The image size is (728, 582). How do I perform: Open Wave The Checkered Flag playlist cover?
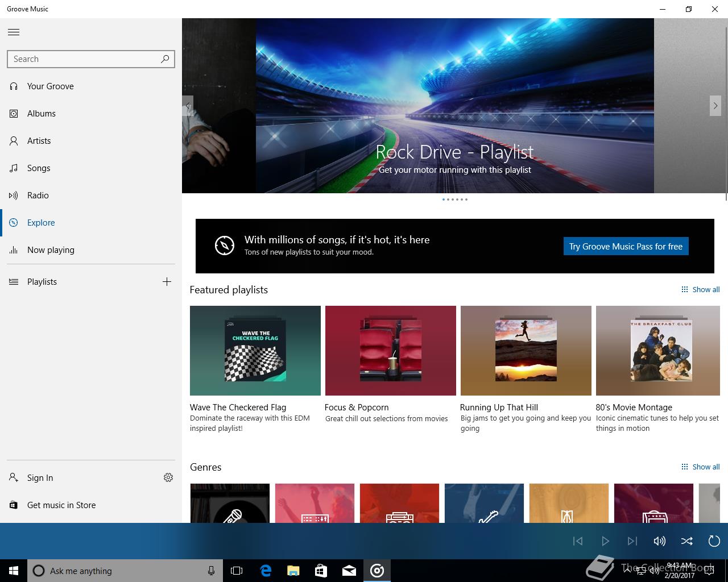[x=255, y=351]
